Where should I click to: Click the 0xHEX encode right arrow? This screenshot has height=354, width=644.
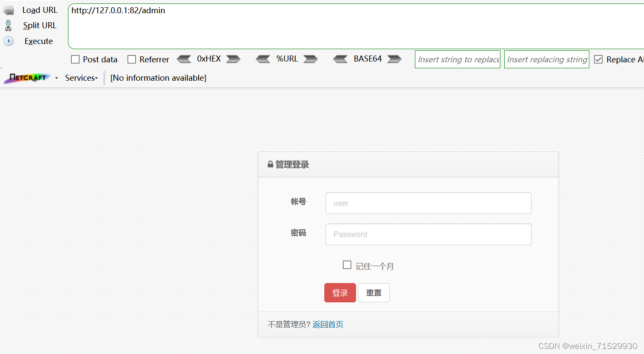click(233, 59)
